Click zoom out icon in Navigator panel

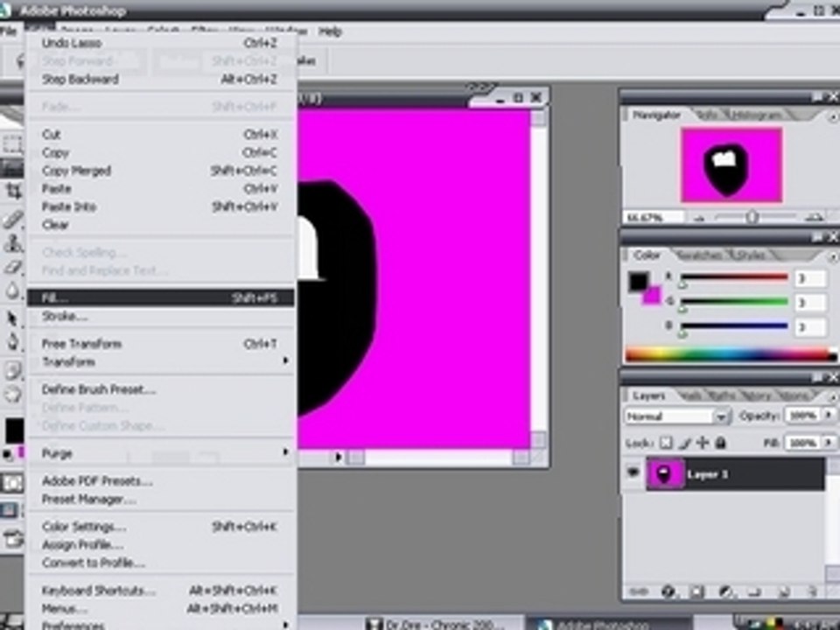pos(698,218)
